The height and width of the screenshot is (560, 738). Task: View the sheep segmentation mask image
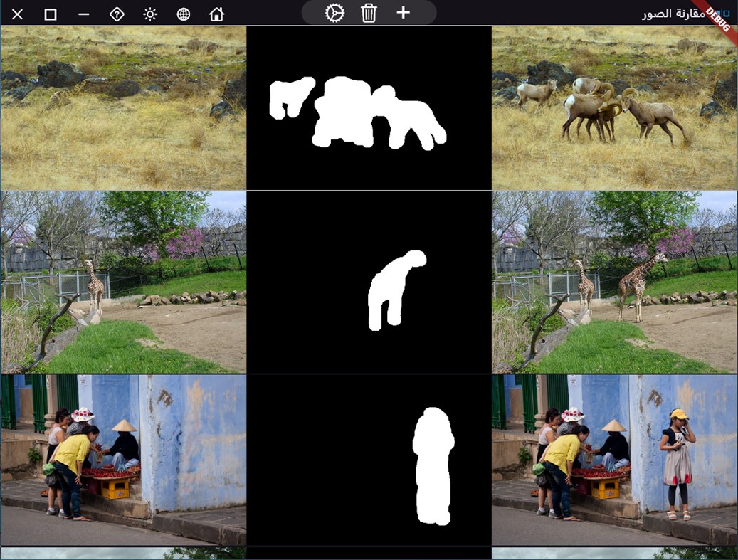point(368,107)
